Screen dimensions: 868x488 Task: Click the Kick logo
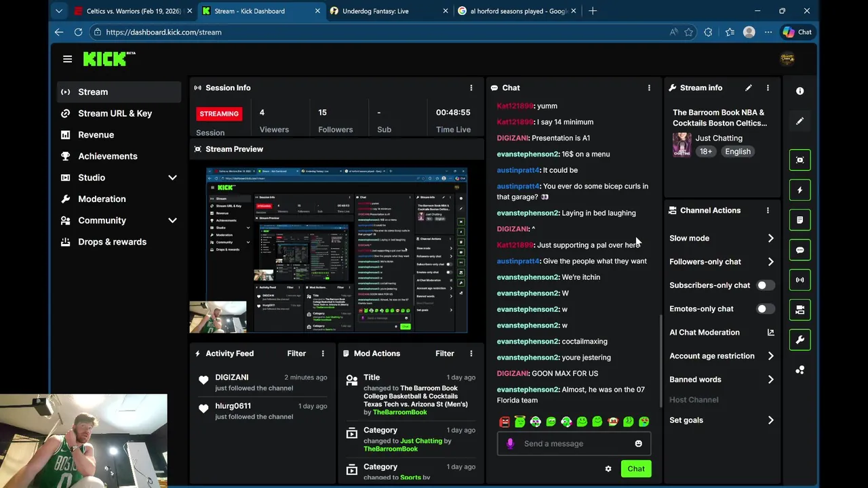[108, 59]
